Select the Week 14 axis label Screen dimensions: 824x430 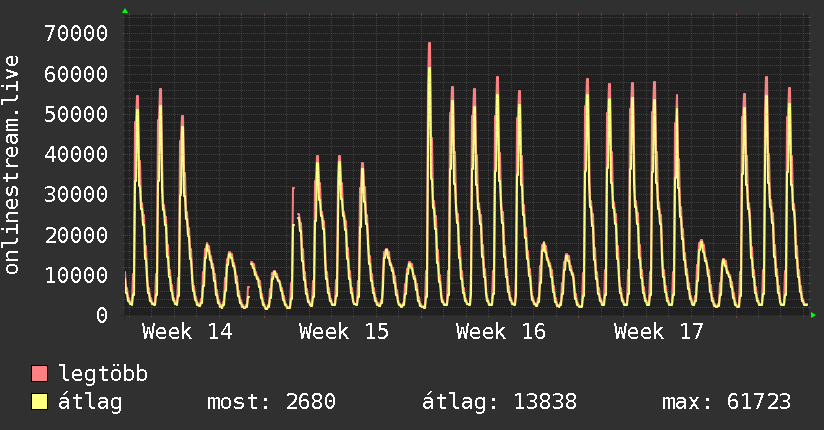(187, 331)
